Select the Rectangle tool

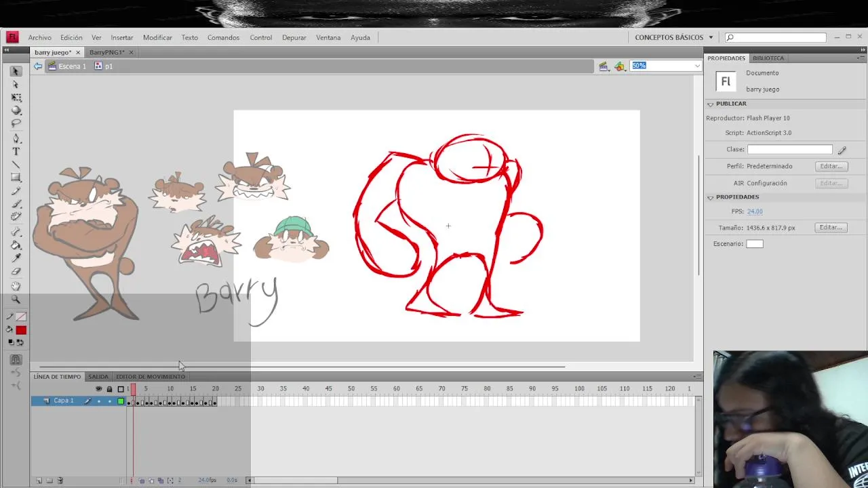pyautogui.click(x=16, y=178)
